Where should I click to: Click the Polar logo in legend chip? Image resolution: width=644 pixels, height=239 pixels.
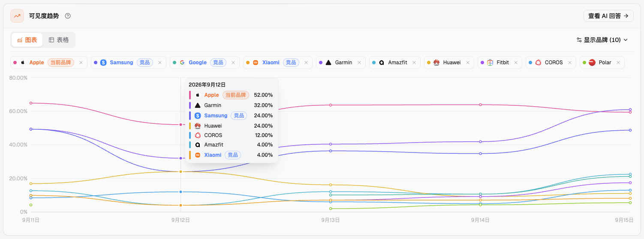pos(592,63)
